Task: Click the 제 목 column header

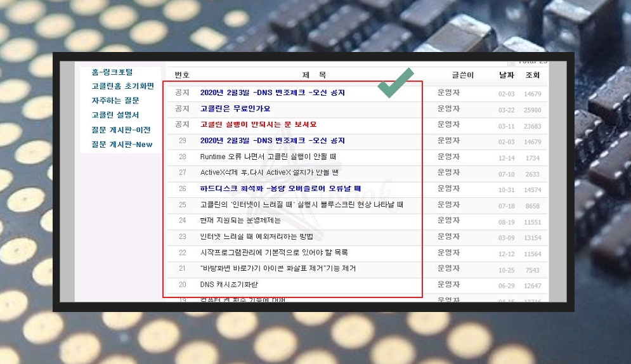Action: pos(314,75)
